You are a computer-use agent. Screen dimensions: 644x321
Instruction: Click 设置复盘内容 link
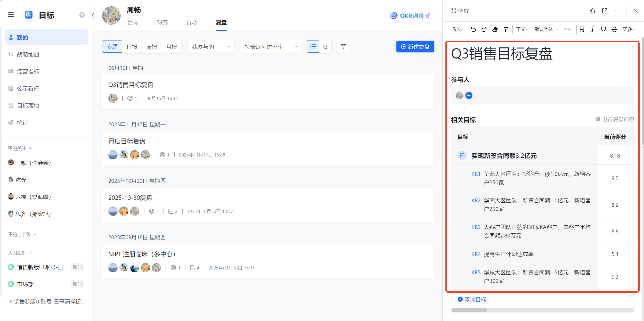(x=615, y=119)
